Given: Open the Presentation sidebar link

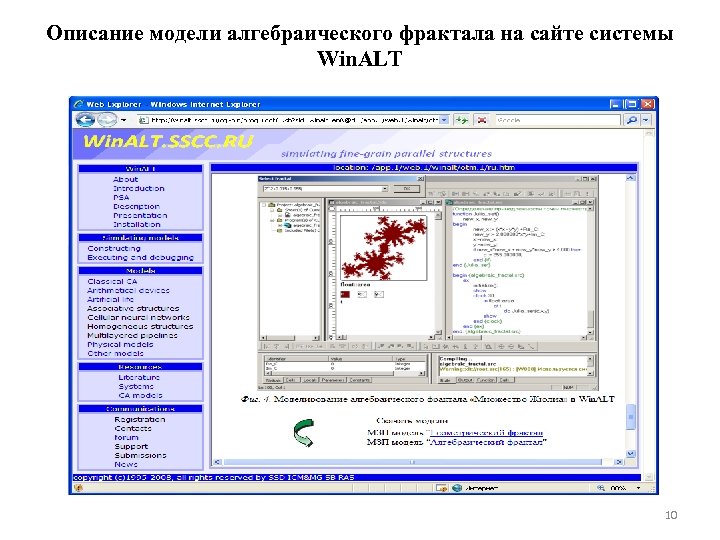Looking at the screenshot, I should 140,215.
